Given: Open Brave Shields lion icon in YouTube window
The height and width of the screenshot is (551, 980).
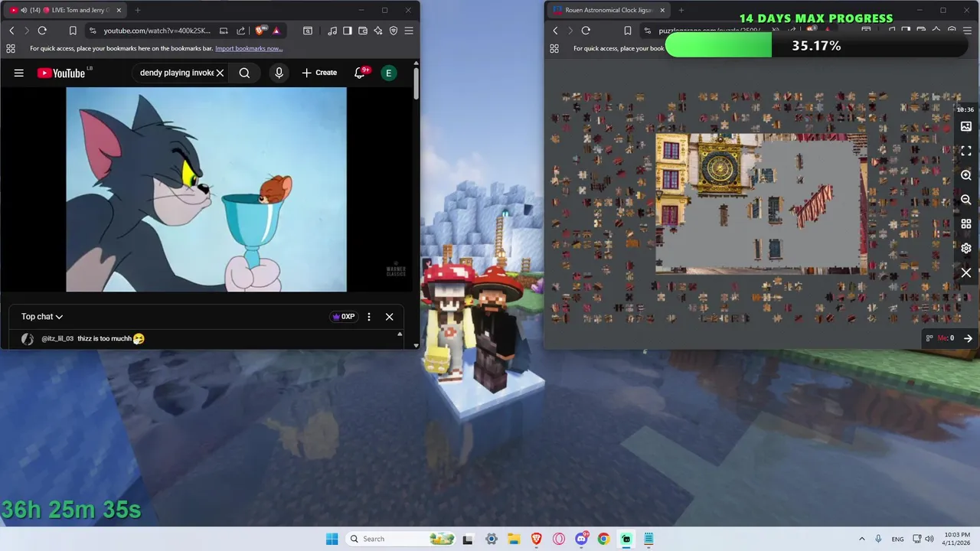Looking at the screenshot, I should pos(260,31).
